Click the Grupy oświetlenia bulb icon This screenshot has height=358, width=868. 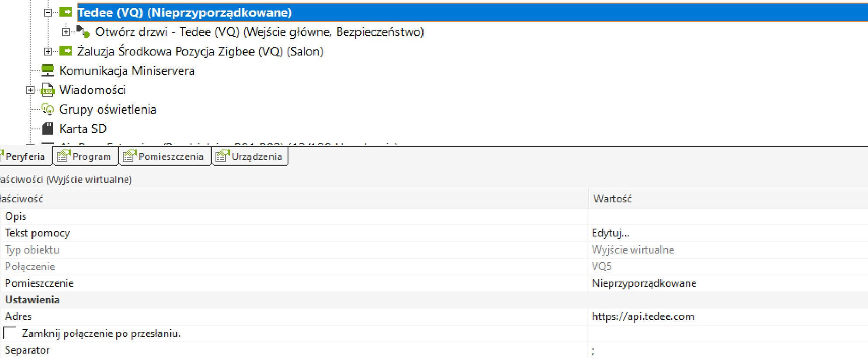(x=48, y=109)
